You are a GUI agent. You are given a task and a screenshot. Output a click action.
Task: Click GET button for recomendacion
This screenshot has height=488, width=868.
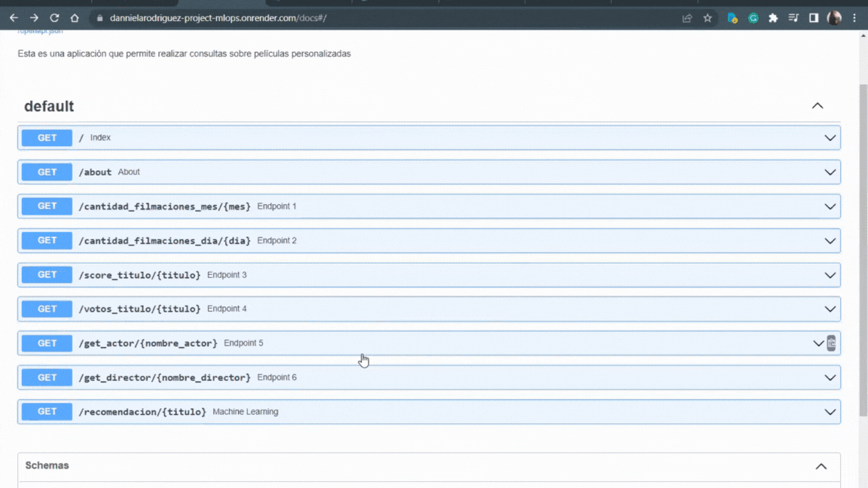[47, 412]
